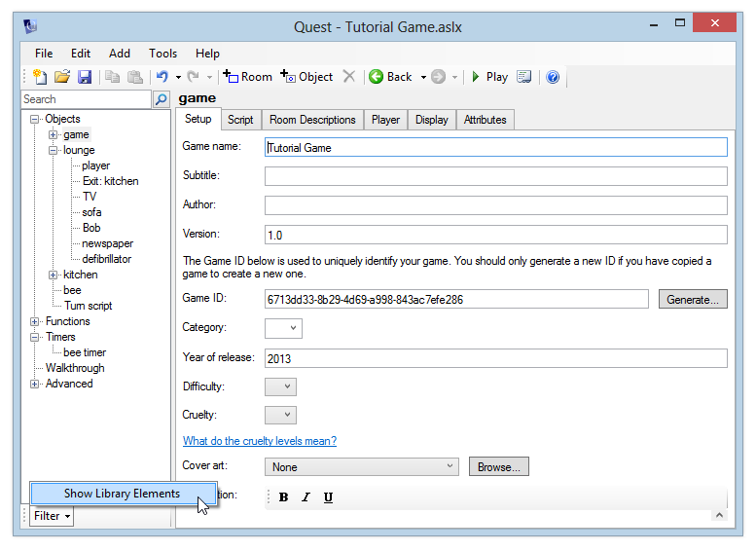
Task: Open the Filter dropdown button
Action: [52, 516]
